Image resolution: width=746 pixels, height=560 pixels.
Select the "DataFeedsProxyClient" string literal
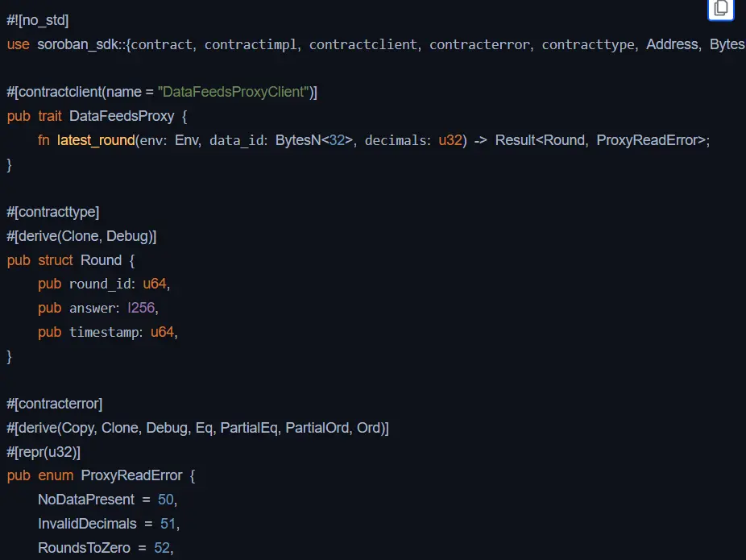pos(234,92)
